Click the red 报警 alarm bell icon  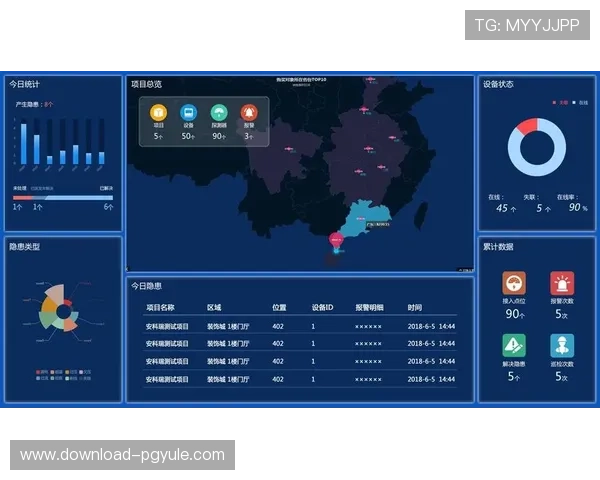(x=249, y=113)
